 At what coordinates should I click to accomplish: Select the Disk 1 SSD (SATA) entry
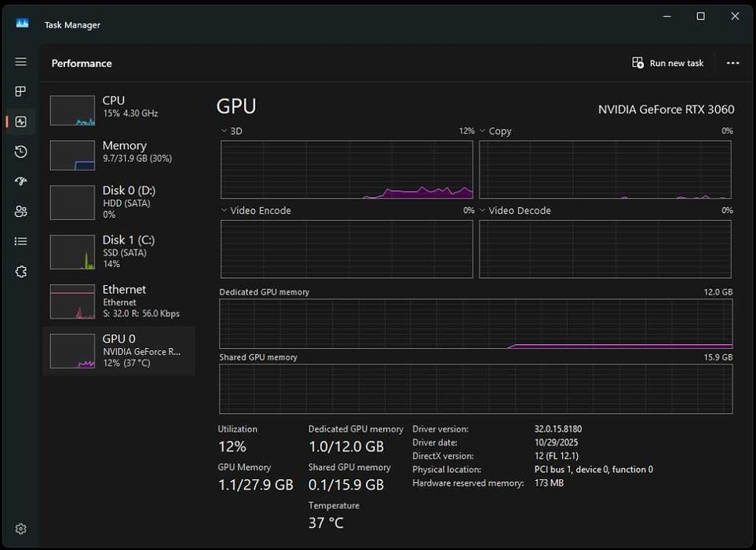[x=119, y=252]
